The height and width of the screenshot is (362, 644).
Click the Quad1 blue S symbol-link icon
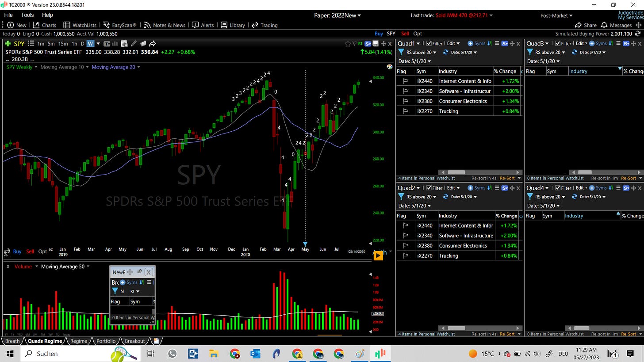[x=505, y=43]
